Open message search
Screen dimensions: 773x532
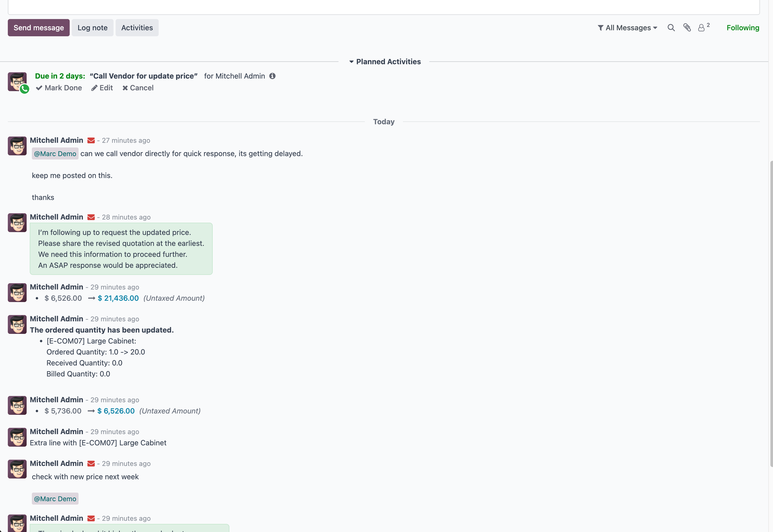671,27
